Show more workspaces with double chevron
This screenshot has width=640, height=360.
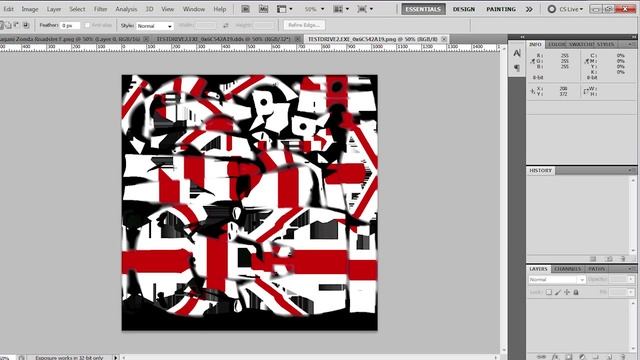[x=529, y=9]
